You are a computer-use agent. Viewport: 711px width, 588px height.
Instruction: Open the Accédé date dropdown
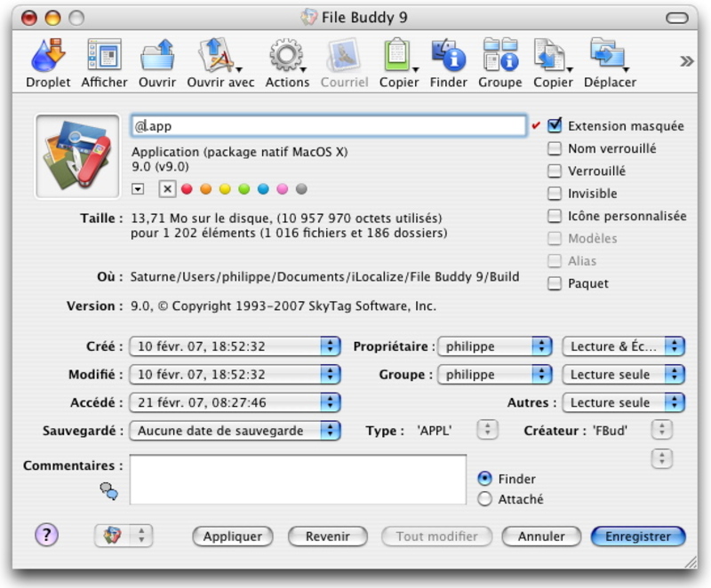pyautogui.click(x=235, y=402)
